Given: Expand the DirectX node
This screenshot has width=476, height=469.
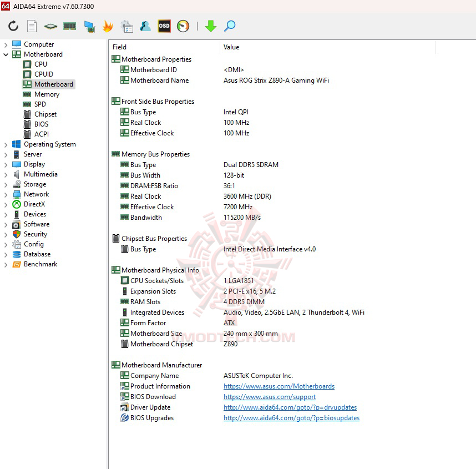Looking at the screenshot, I should [6, 205].
